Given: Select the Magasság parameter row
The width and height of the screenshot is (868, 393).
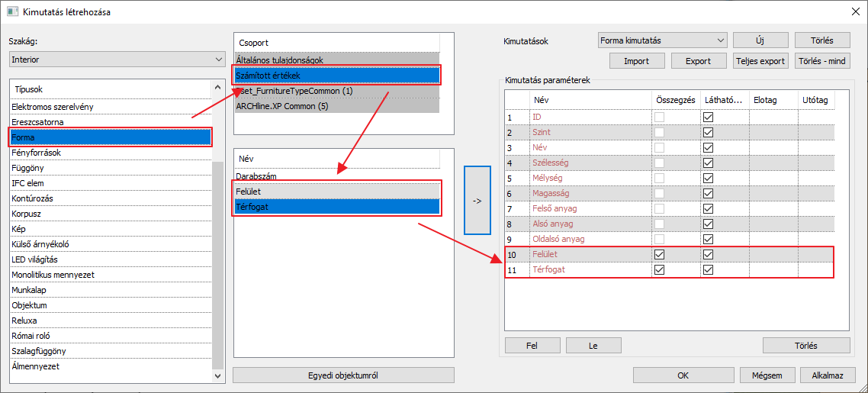Looking at the screenshot, I should [551, 194].
